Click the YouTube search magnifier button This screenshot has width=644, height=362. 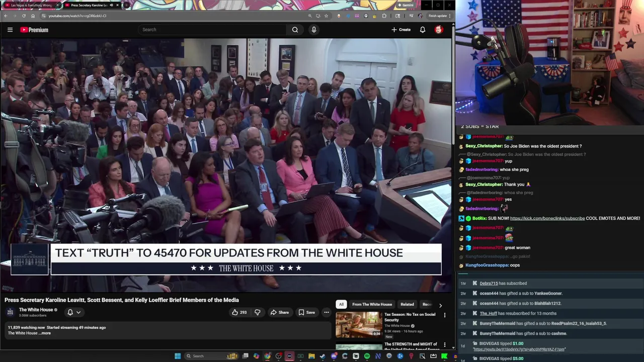[x=295, y=30]
